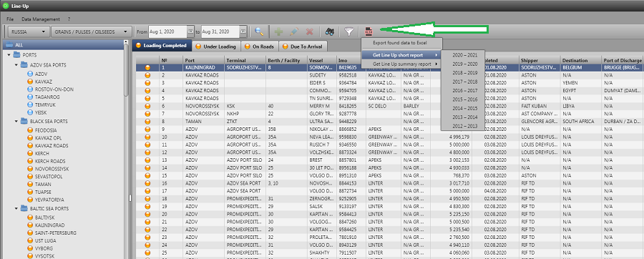Switch to the Due To Arrival tab
Image resolution: width=644 pixels, height=259 pixels.
tap(303, 47)
